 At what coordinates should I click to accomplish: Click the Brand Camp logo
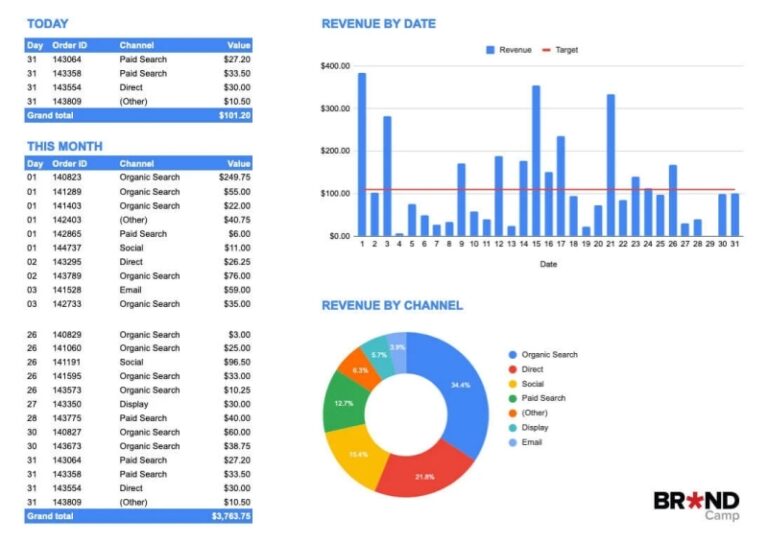click(x=696, y=505)
